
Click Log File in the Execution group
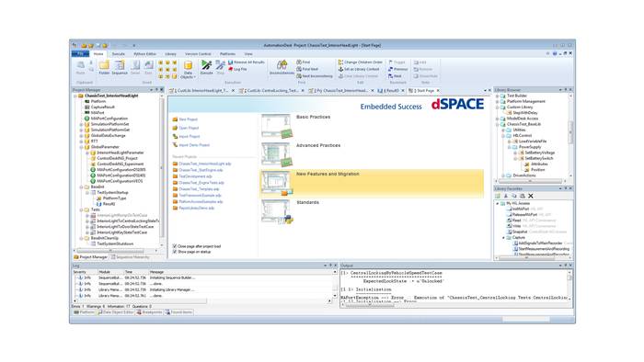coord(237,69)
